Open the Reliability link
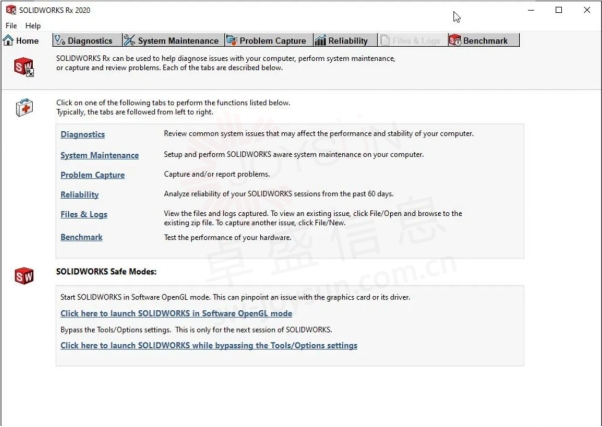Image resolution: width=602 pixels, height=427 pixels. (79, 195)
